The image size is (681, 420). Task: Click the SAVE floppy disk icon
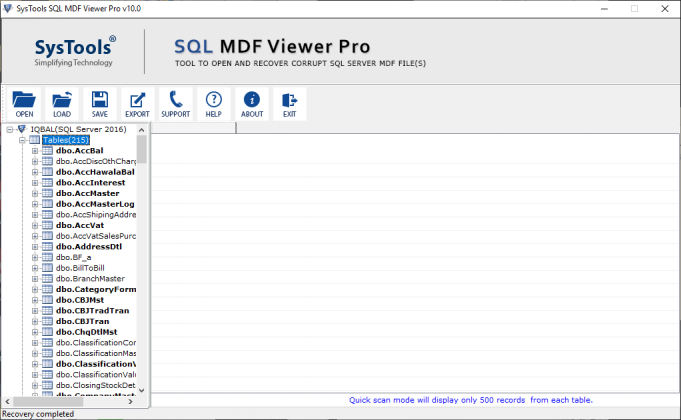coord(99,104)
